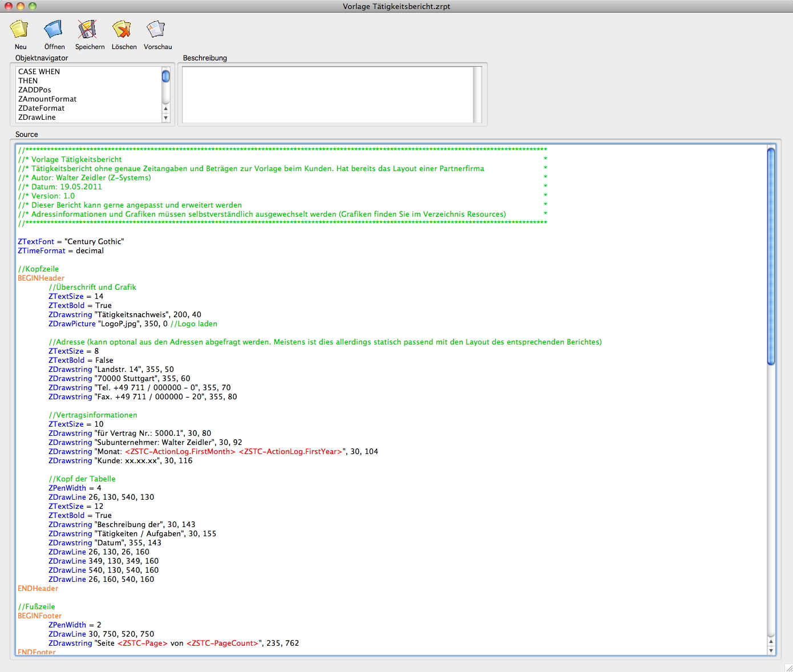
Task: Click inside the Beschreibung text field
Action: 327,94
